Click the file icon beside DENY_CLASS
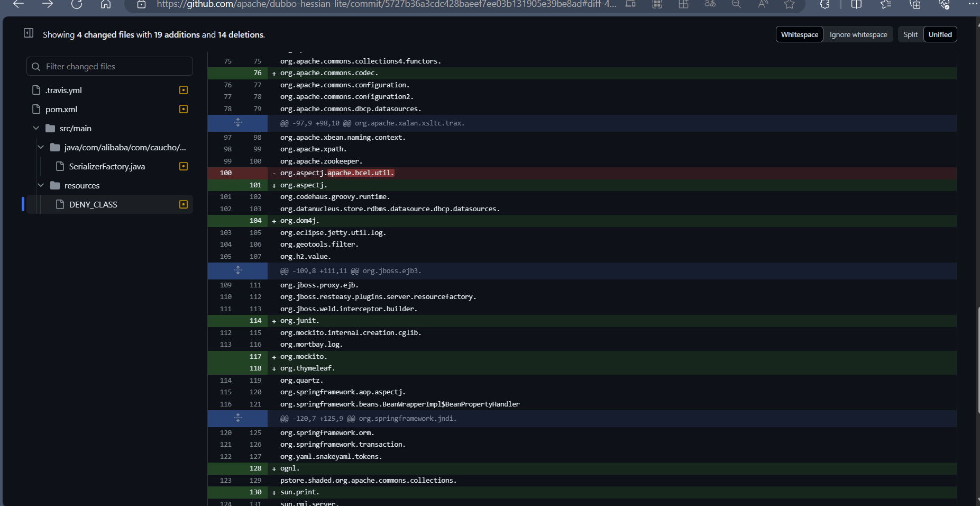Viewport: 980px width, 506px height. (x=60, y=204)
